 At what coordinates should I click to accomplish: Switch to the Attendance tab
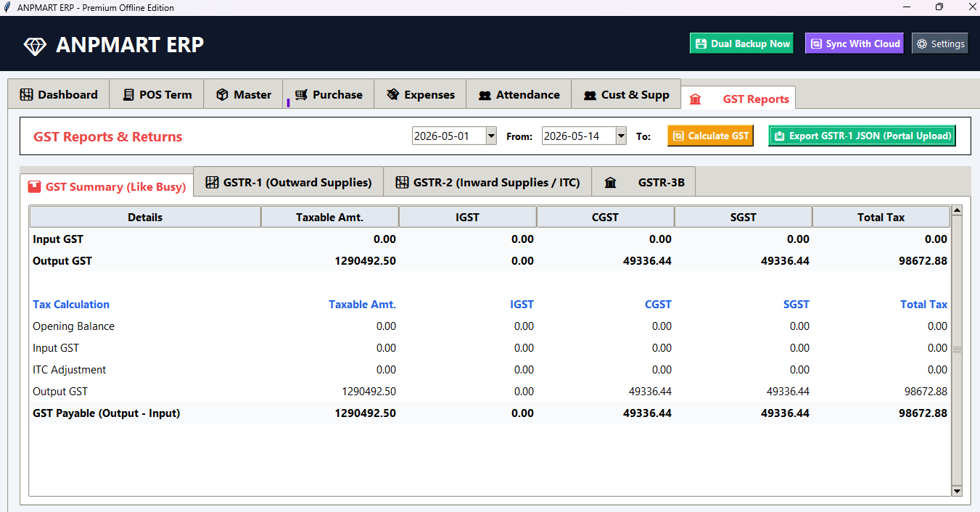tap(519, 94)
